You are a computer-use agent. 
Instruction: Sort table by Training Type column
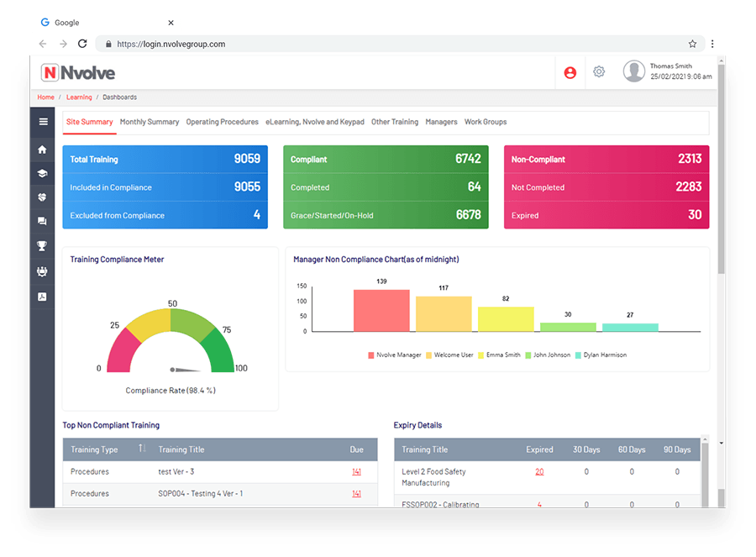coord(142,449)
